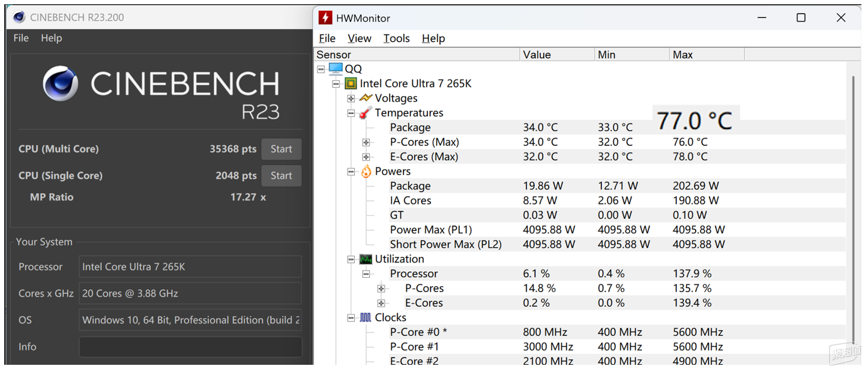Click the 35368 pts multi core score
Viewport: 868px width, 372px height.
pos(233,149)
